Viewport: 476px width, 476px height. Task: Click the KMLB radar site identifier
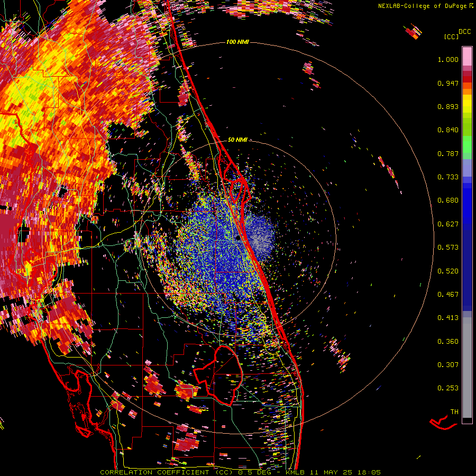click(x=295, y=472)
